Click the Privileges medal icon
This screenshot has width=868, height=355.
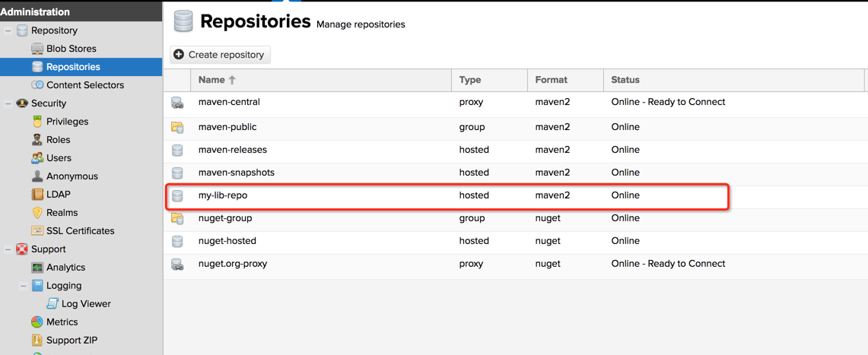point(37,122)
